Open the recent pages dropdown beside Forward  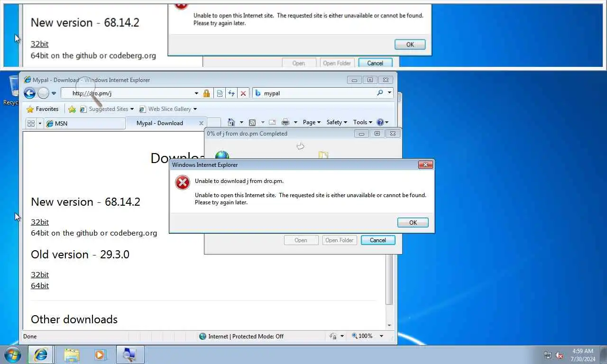[54, 93]
